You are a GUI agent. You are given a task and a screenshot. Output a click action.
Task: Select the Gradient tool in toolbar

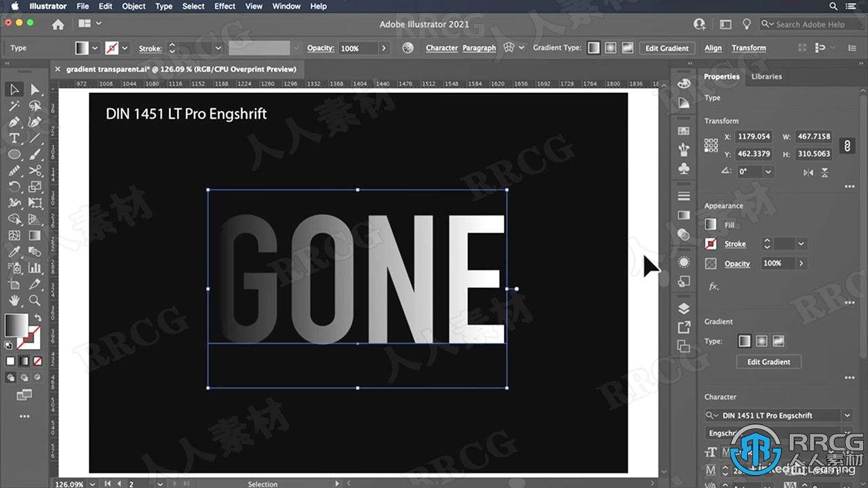tap(35, 235)
